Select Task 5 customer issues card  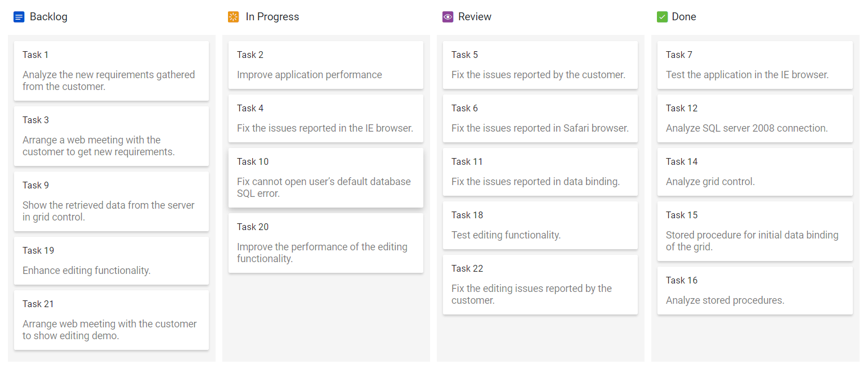(540, 65)
